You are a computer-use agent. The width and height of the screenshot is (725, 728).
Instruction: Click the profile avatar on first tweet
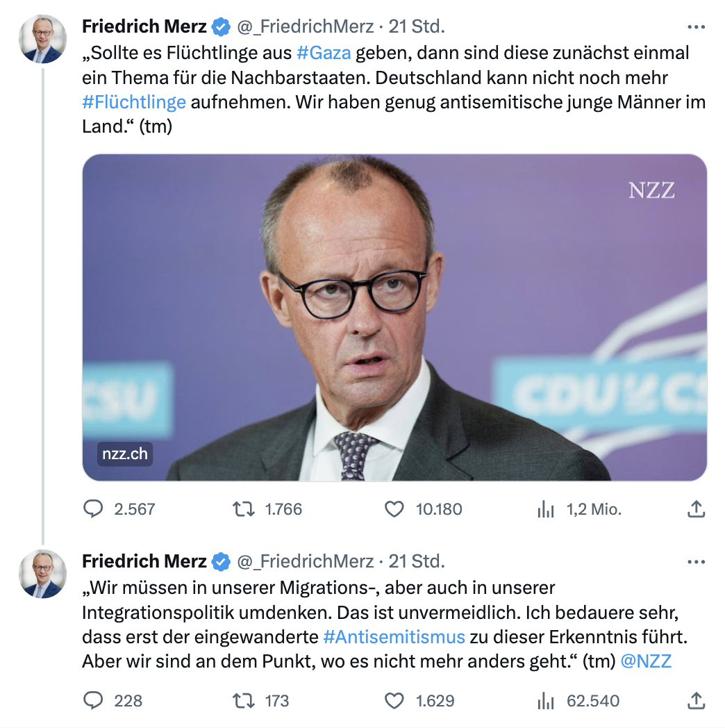42,40
